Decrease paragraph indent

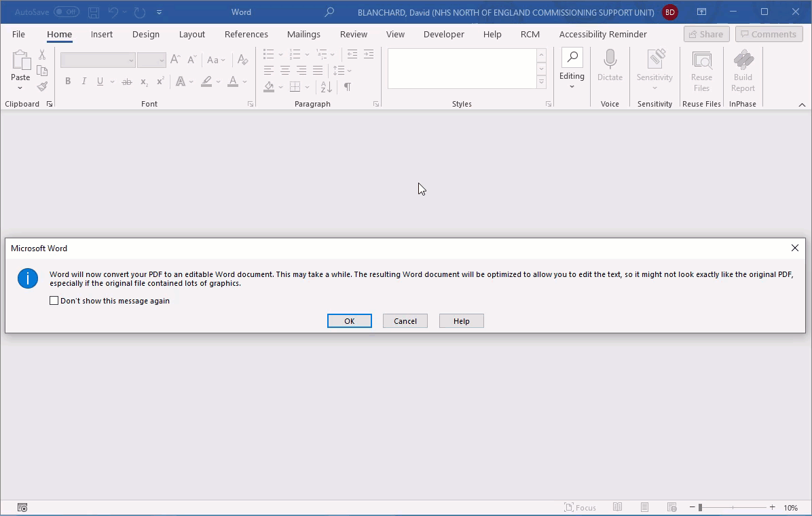tap(352, 54)
